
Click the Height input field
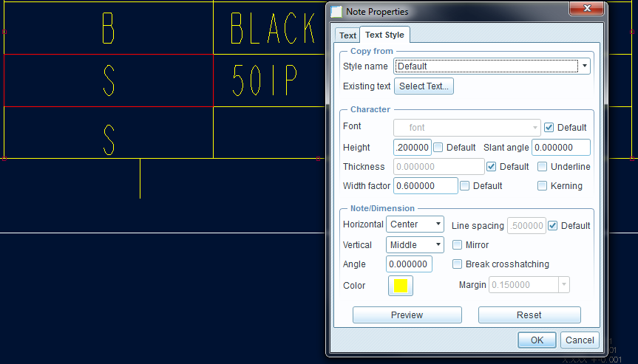point(413,148)
